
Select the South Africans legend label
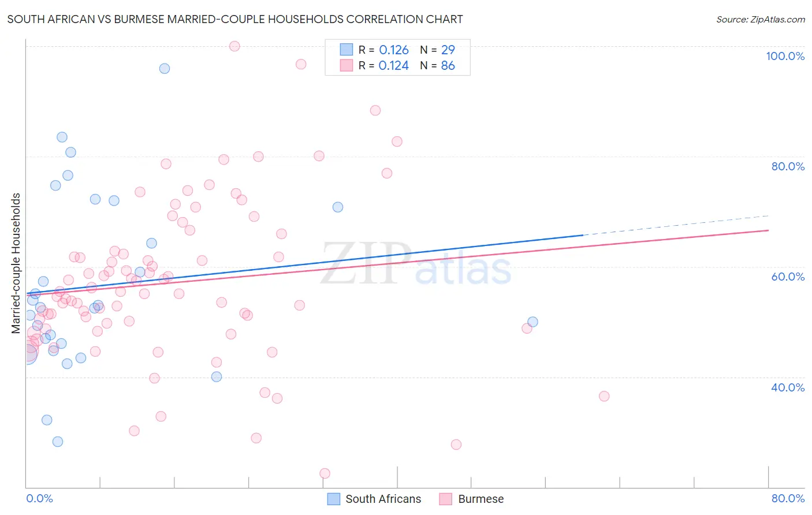383,499
